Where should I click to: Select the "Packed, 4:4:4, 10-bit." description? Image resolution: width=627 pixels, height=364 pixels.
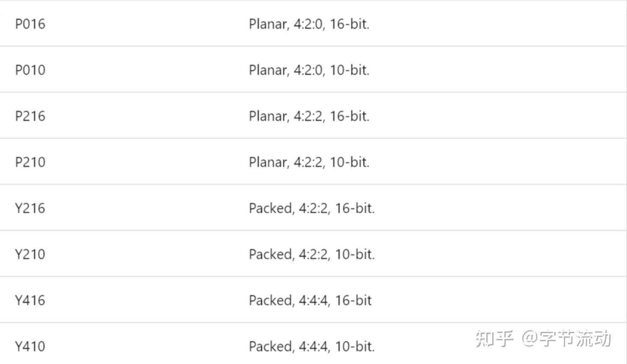pyautogui.click(x=312, y=347)
